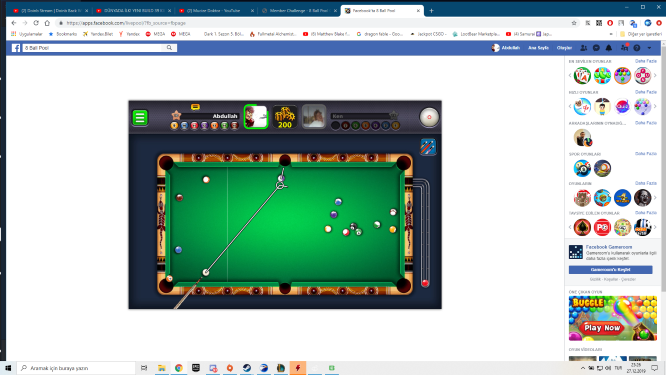The width and height of the screenshot is (666, 375).
Task: Open the cue selection icon
Action: point(428,147)
